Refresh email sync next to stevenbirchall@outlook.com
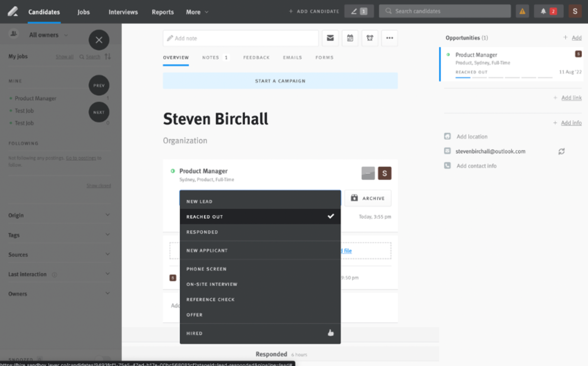This screenshot has width=588, height=366. point(561,151)
